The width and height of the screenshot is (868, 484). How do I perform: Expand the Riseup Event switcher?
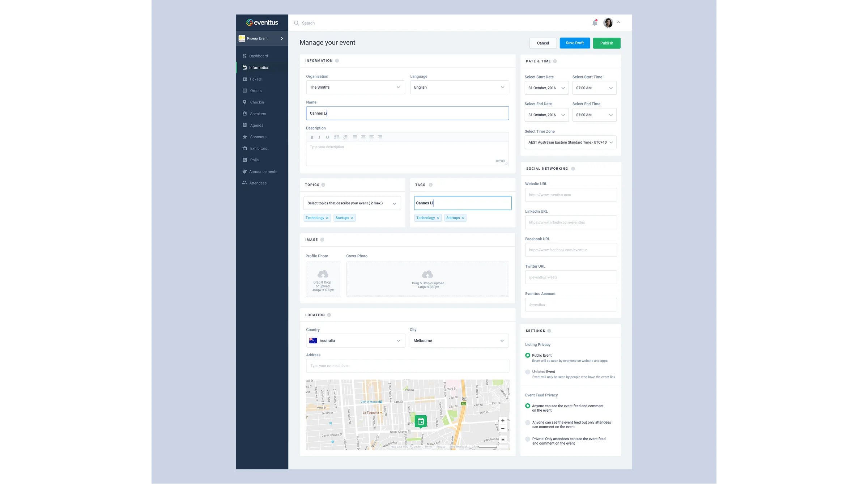coord(262,38)
